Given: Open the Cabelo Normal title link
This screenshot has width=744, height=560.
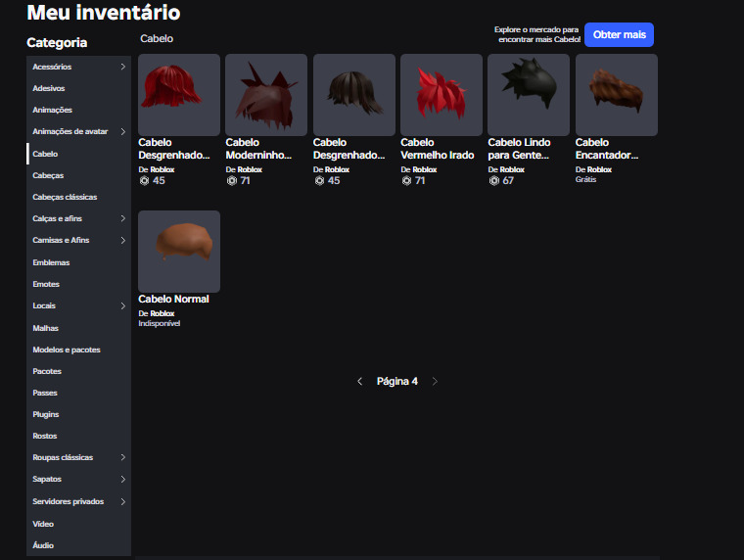Looking at the screenshot, I should (x=173, y=300).
